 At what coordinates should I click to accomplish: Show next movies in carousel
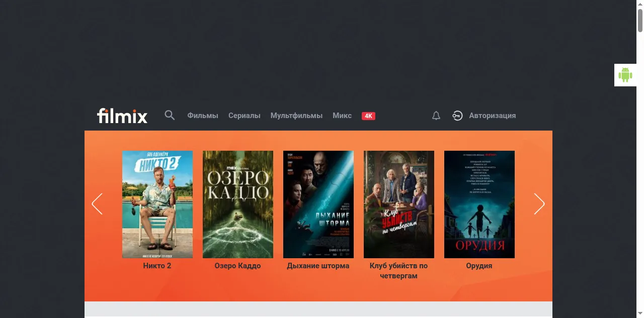tap(539, 204)
